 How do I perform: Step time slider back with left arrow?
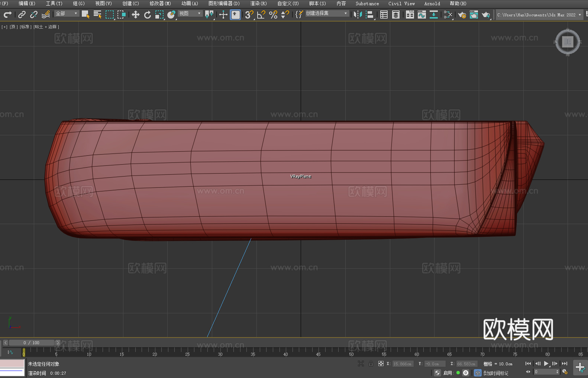pos(5,343)
